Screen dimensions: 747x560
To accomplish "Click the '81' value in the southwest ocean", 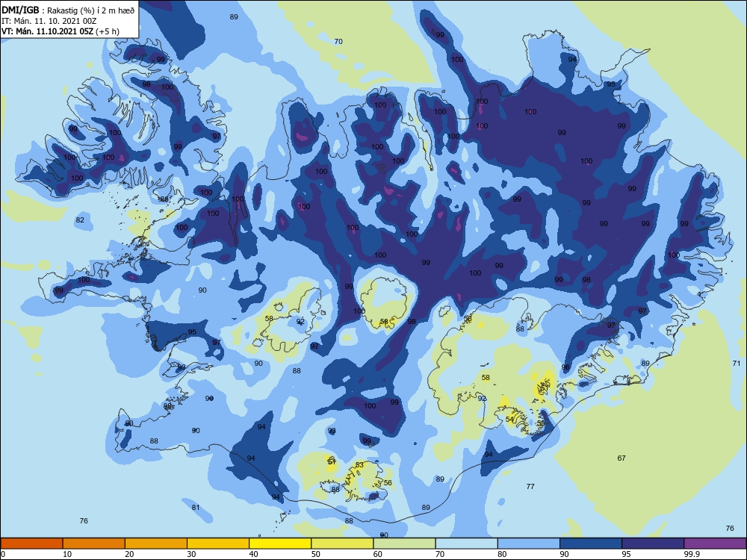I will pyautogui.click(x=195, y=507).
